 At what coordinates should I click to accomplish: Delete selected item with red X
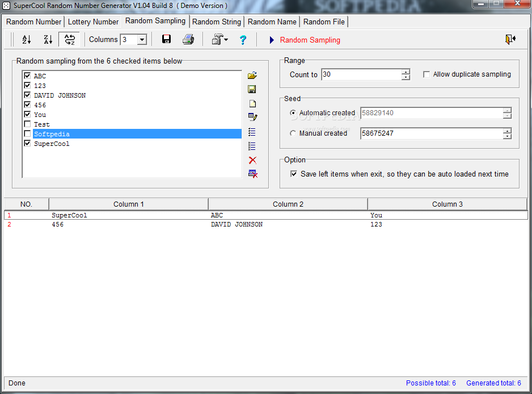[x=252, y=160]
